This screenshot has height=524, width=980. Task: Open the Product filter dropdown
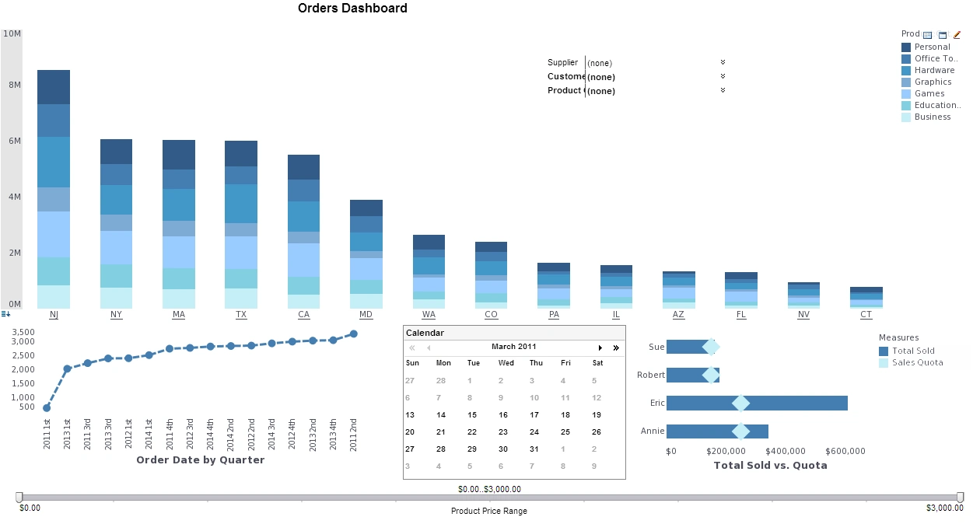[722, 90]
